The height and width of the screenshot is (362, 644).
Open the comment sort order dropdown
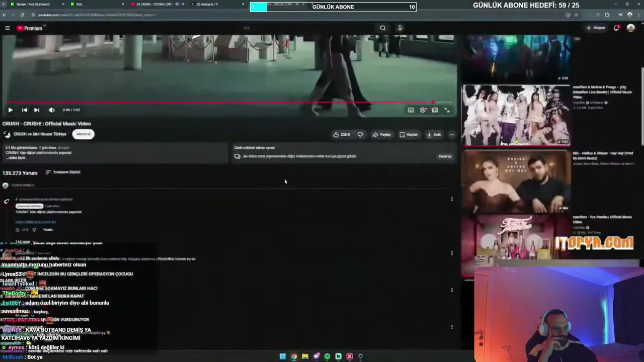coord(63,172)
